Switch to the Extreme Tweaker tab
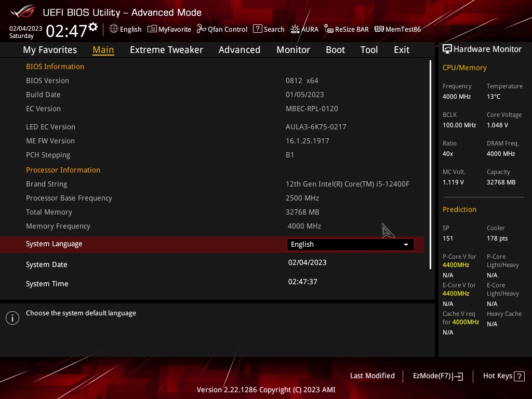The width and height of the screenshot is (532, 399). click(x=166, y=50)
